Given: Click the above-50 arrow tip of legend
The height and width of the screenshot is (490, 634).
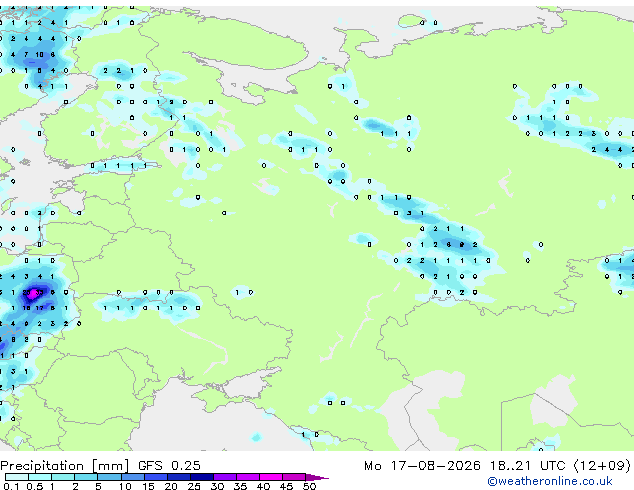Looking at the screenshot, I should pyautogui.click(x=317, y=477).
